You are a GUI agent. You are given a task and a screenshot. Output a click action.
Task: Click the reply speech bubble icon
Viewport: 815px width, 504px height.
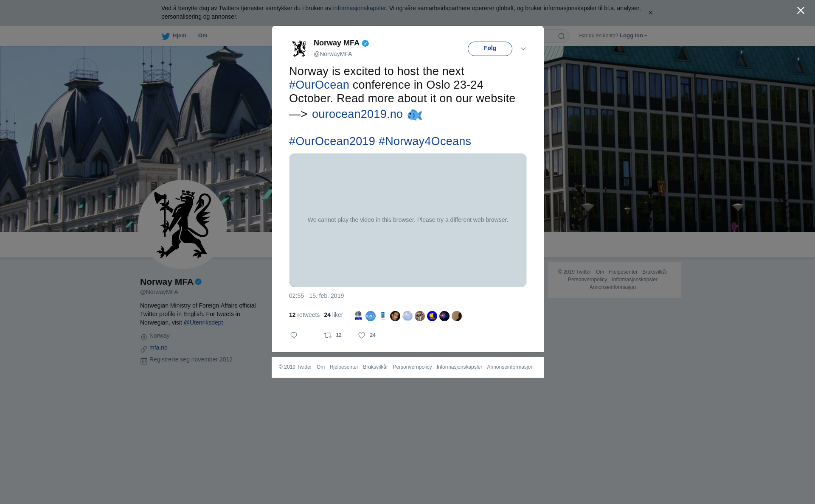pos(294,335)
